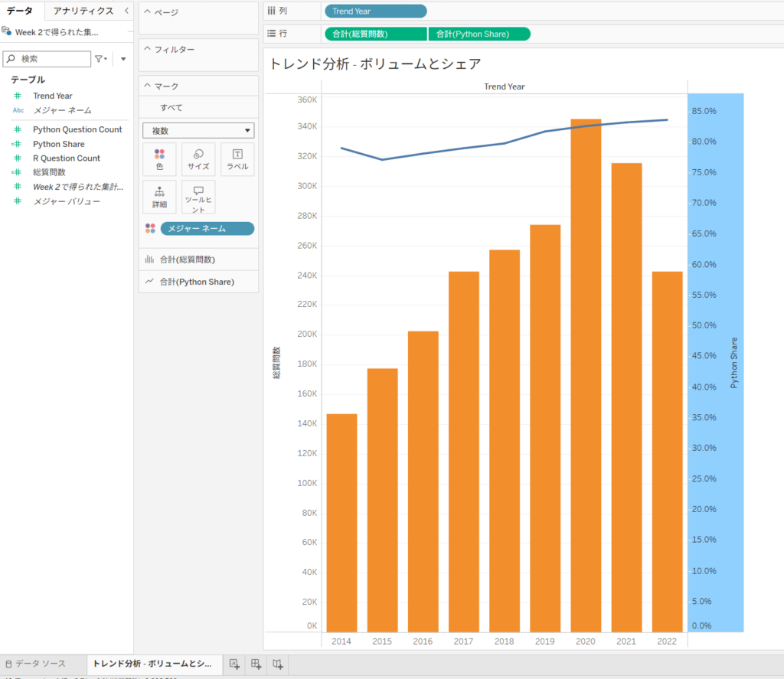
Task: Add a new dashboard
Action: coord(256,664)
